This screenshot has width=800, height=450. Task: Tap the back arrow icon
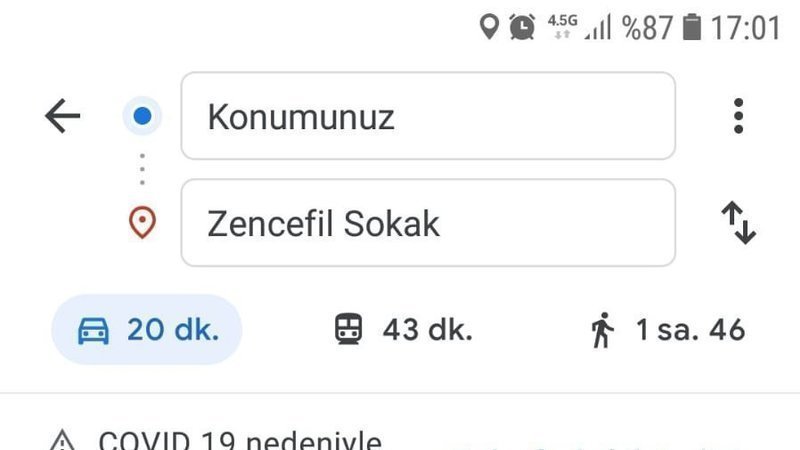(62, 116)
